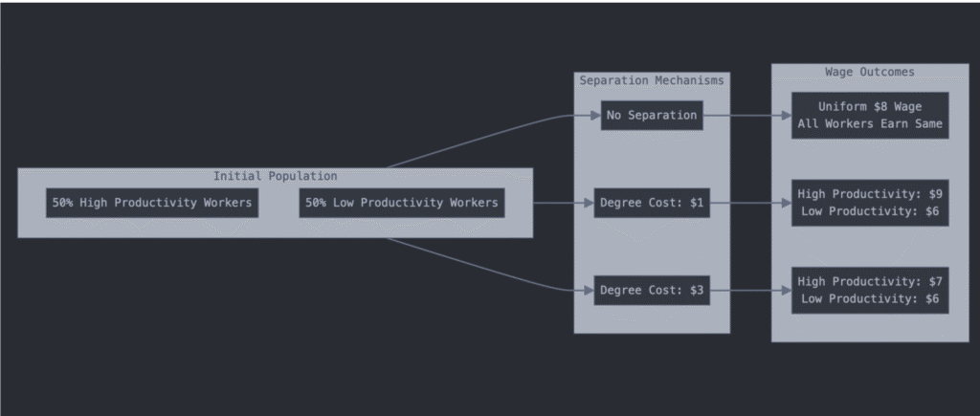Click arrowhead entering Uniform $8 Wage node

(786, 116)
